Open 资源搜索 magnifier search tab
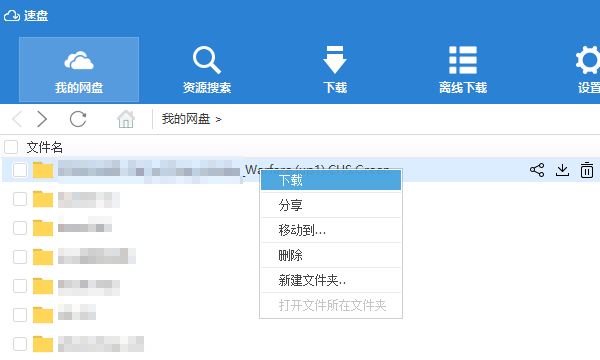The width and height of the screenshot is (600, 360). tap(207, 69)
